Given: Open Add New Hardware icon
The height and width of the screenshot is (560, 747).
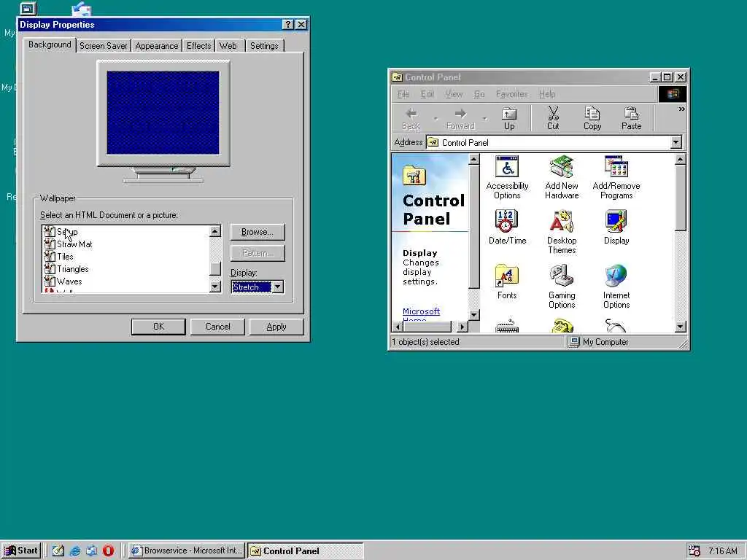Looking at the screenshot, I should pyautogui.click(x=562, y=178).
